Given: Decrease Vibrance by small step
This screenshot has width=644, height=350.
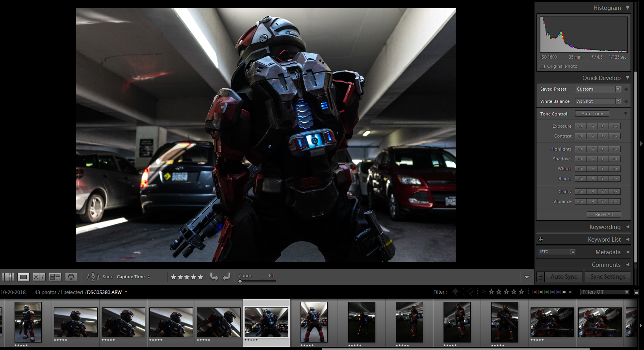Looking at the screenshot, I should coord(592,201).
